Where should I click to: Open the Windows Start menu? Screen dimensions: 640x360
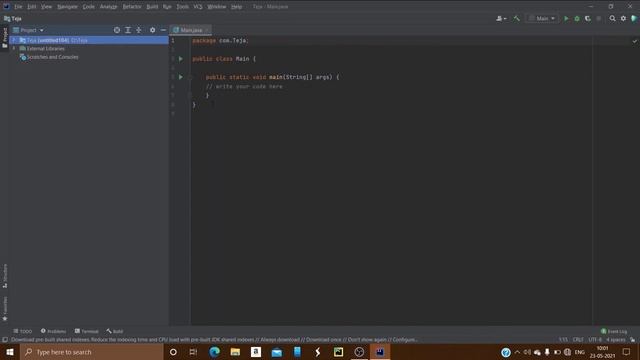[x=10, y=352]
